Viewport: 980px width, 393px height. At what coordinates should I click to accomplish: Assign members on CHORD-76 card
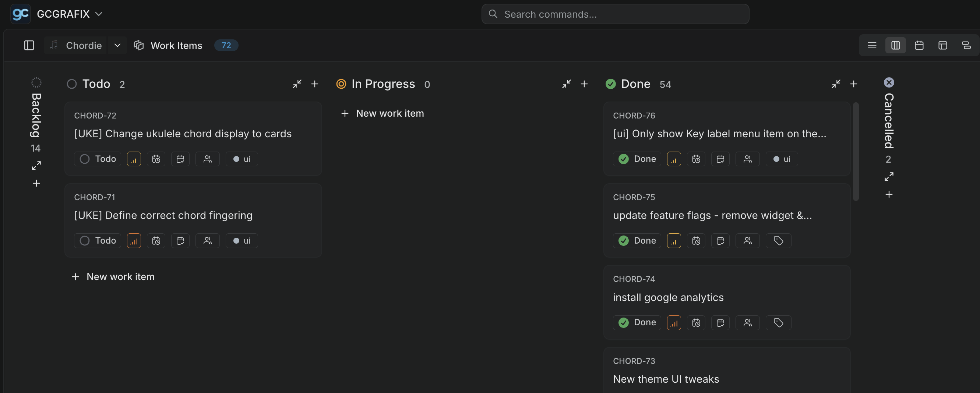(x=747, y=159)
